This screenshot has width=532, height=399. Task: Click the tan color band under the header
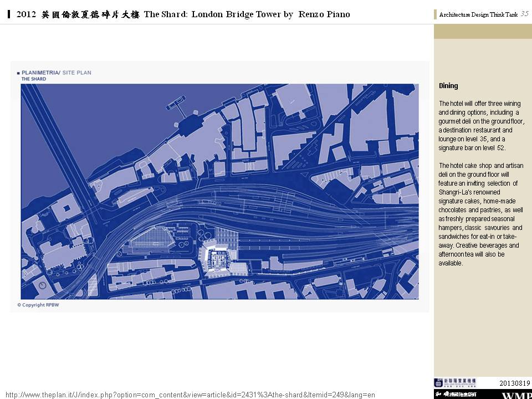click(x=482, y=32)
